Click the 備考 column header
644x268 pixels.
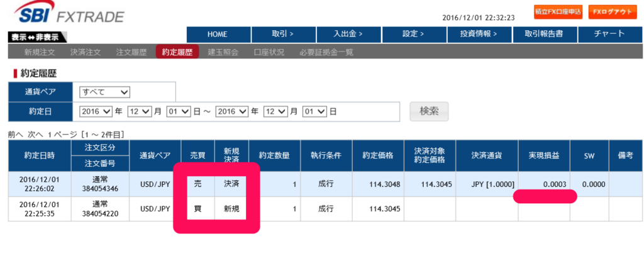(626, 156)
